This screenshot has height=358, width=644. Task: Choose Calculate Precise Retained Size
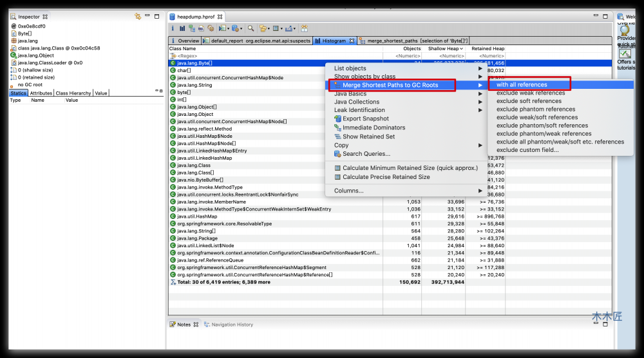[x=386, y=177]
